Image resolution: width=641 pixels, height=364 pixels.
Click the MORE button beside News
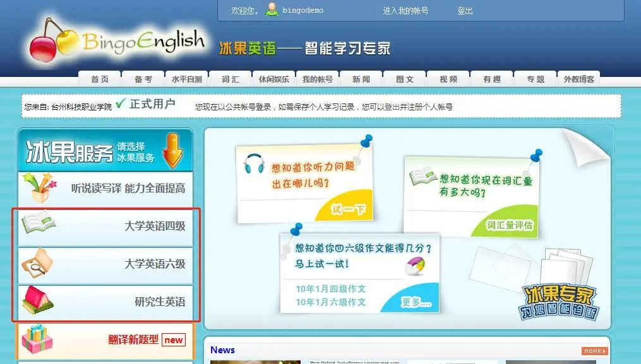point(595,351)
